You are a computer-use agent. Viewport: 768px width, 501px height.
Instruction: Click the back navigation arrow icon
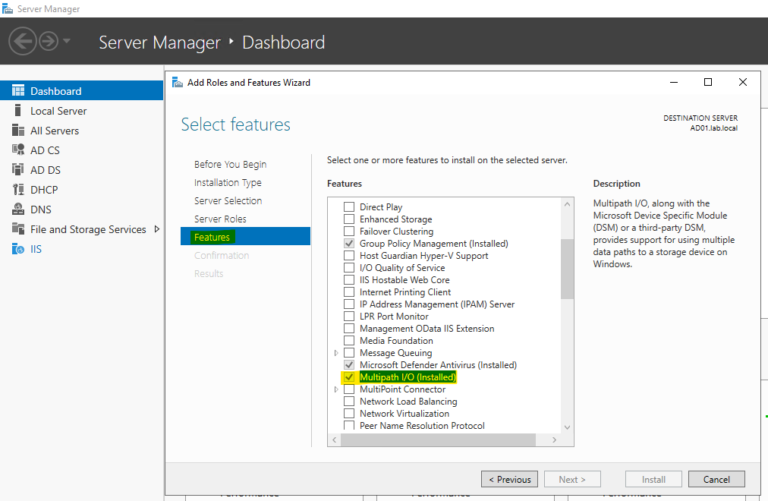click(23, 42)
